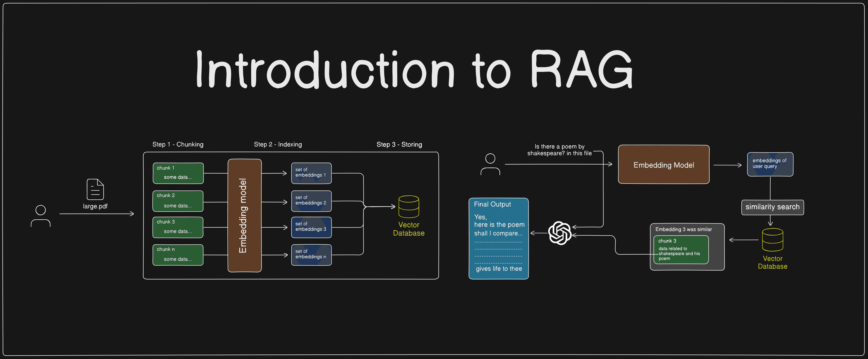The image size is (868, 359).
Task: Select the embeddings of user query box
Action: (770, 164)
